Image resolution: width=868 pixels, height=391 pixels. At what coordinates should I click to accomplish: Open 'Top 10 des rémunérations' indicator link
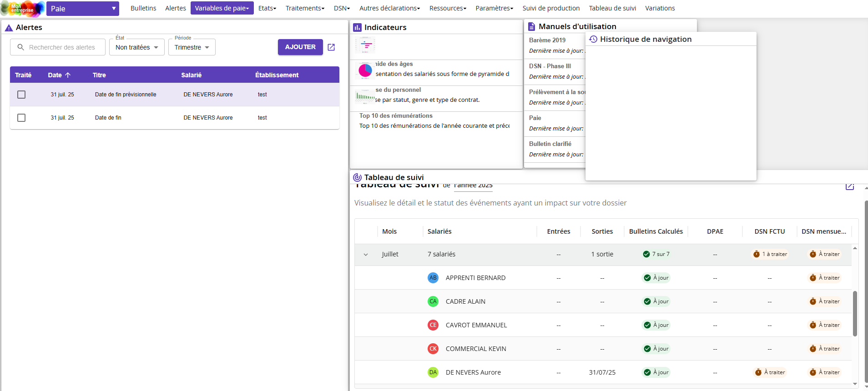(x=396, y=116)
